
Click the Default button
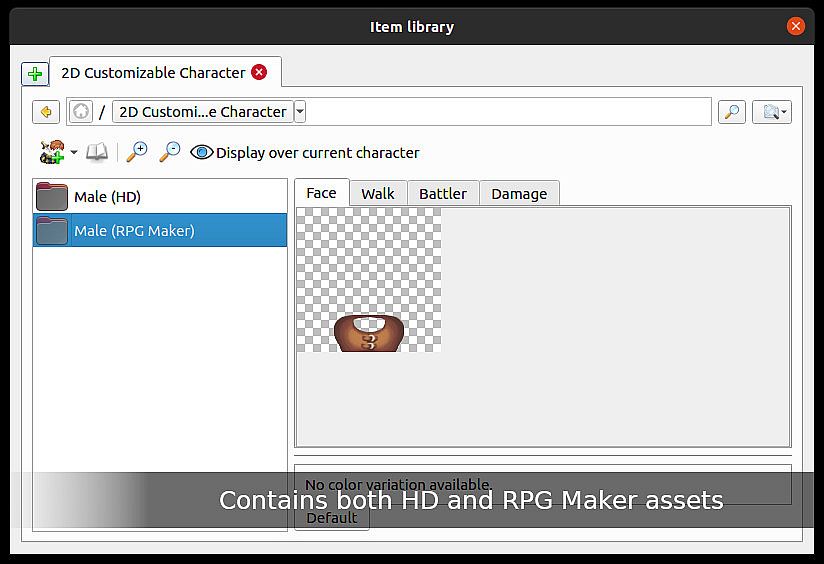point(332,518)
